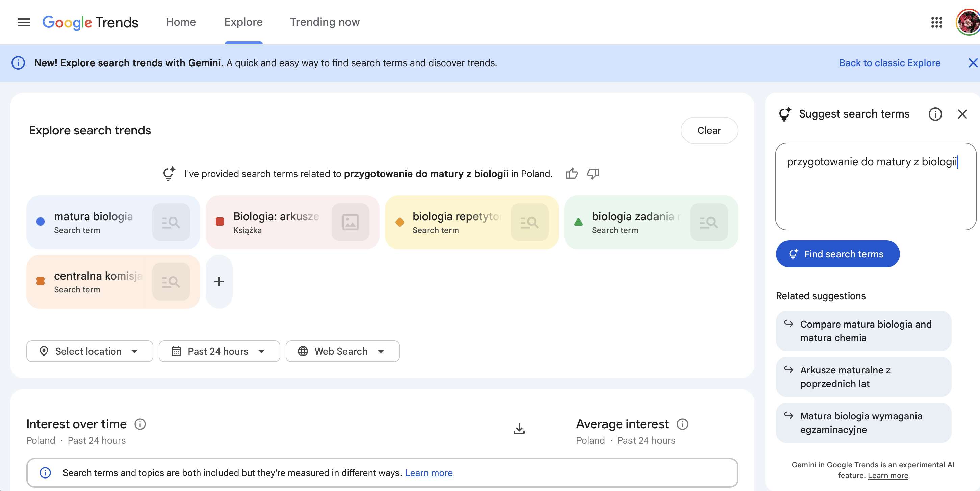The height and width of the screenshot is (491, 980).
Task: Open details for matura biologia term
Action: 171,222
